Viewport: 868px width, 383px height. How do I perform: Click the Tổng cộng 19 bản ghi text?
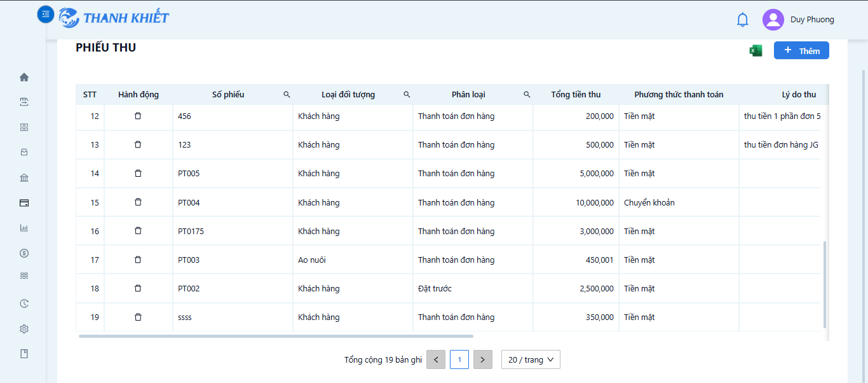383,359
